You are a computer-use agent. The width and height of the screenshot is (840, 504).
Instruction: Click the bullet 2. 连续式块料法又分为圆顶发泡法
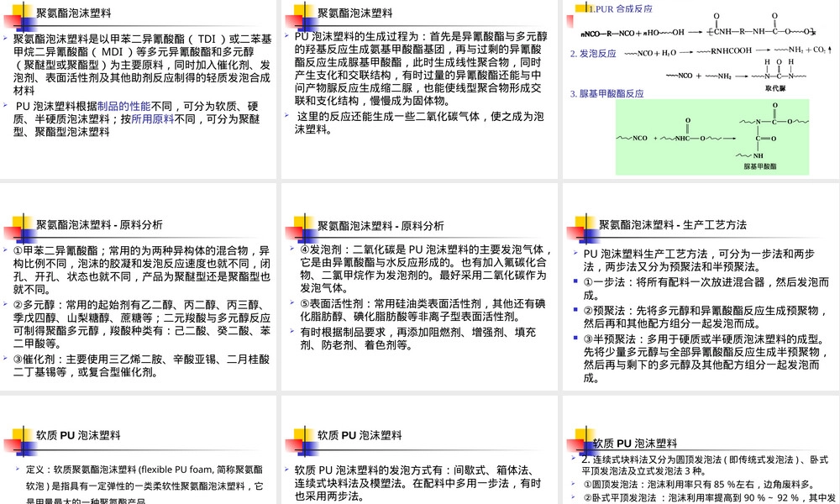[x=705, y=465]
